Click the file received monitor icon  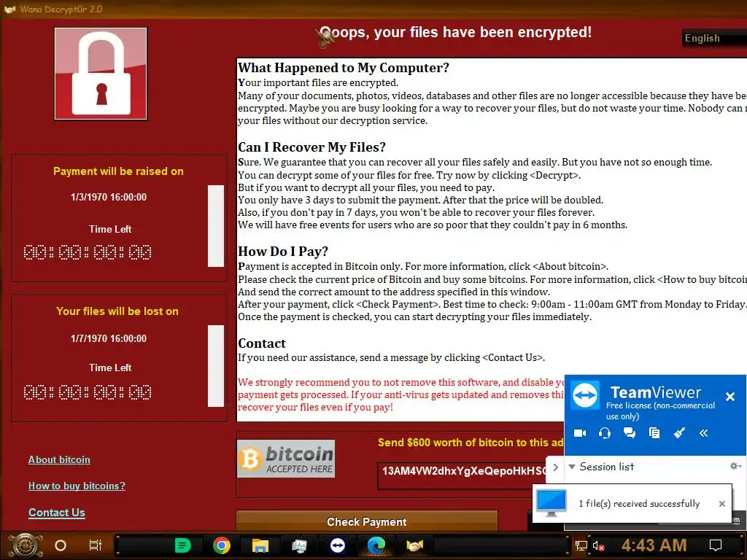click(551, 503)
